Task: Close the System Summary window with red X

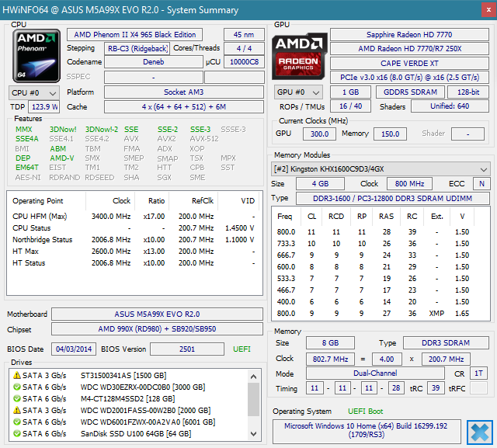Action: pos(488,10)
